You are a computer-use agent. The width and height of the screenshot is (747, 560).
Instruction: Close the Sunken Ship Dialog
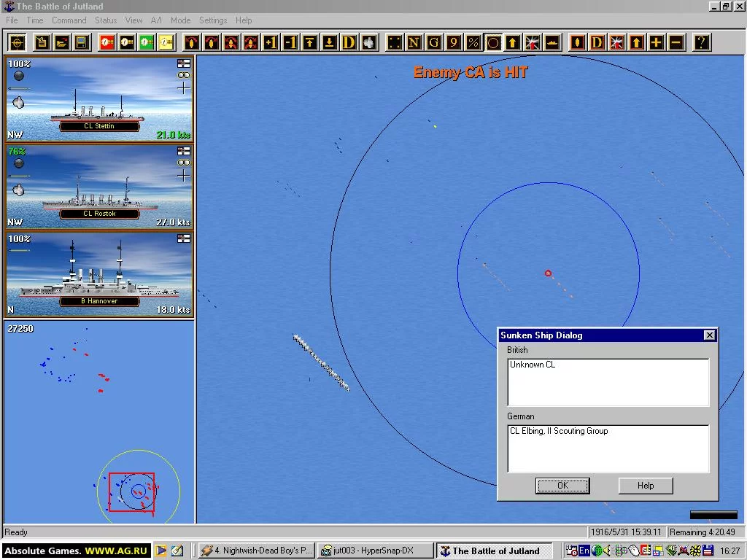[709, 335]
